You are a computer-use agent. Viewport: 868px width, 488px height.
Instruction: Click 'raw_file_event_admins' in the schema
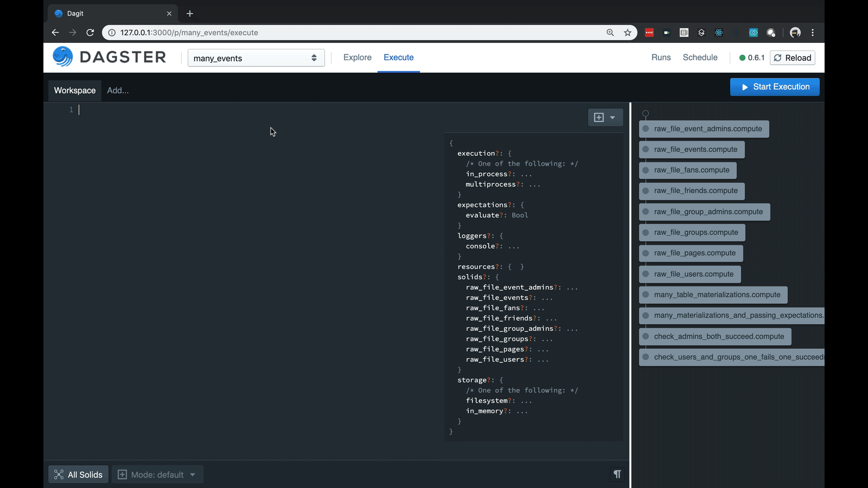pos(509,287)
